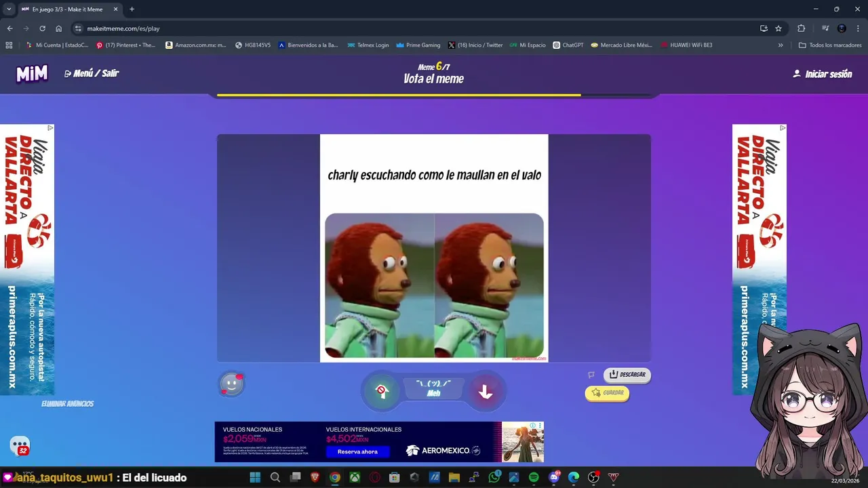
Task: Open Menú / Salir
Action: (x=92, y=73)
